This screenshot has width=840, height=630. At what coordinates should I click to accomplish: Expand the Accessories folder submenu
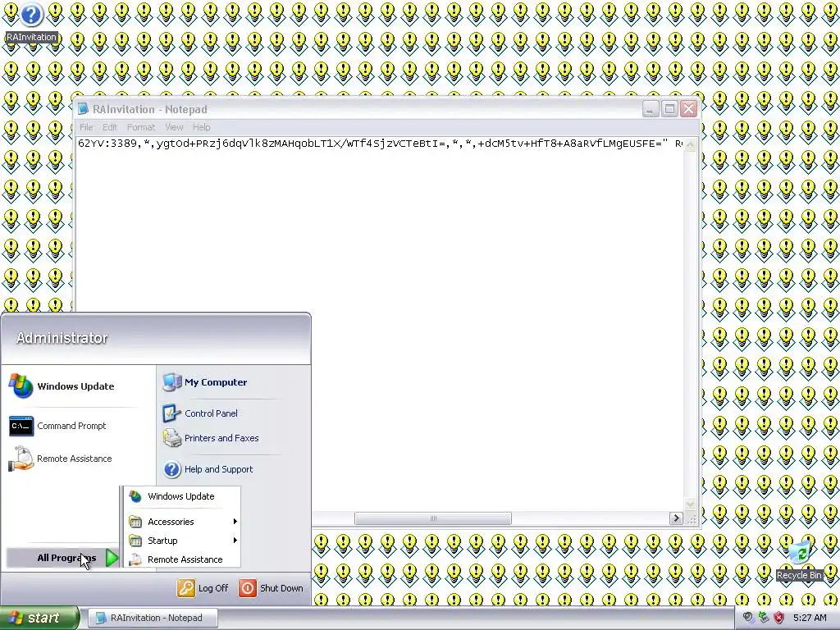182,521
